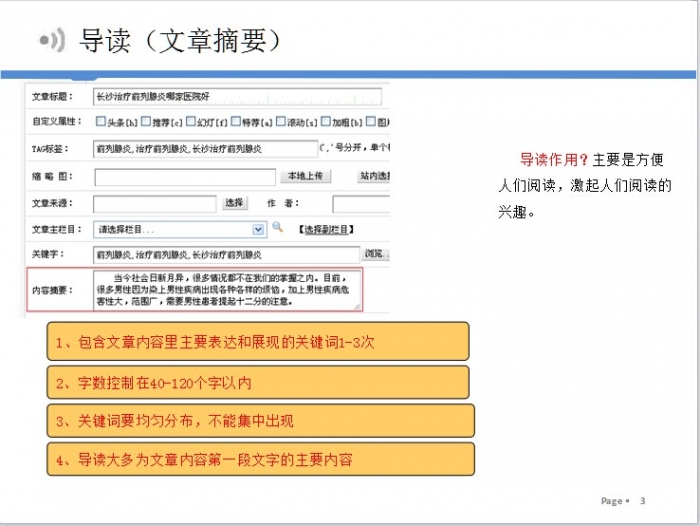Image resolution: width=700 pixels, height=526 pixels.
Task: Enable the 推荐[c] checkbox
Action: click(147, 122)
